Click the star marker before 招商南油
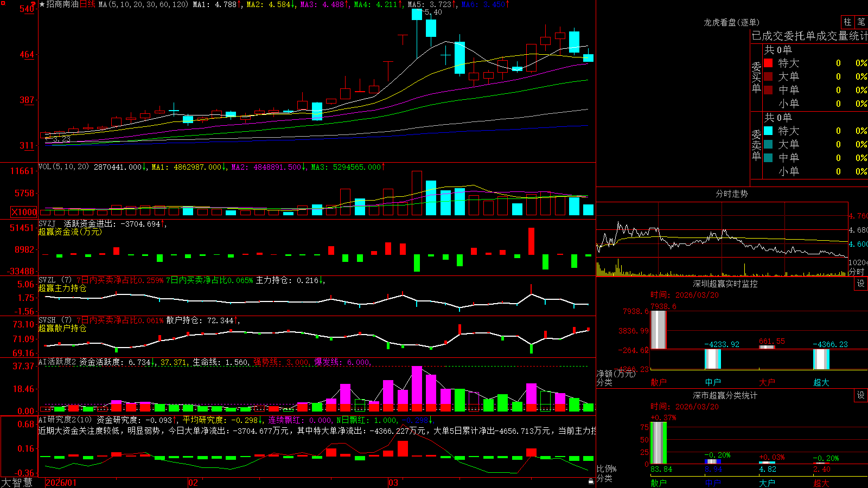868x488 pixels. [x=42, y=4]
